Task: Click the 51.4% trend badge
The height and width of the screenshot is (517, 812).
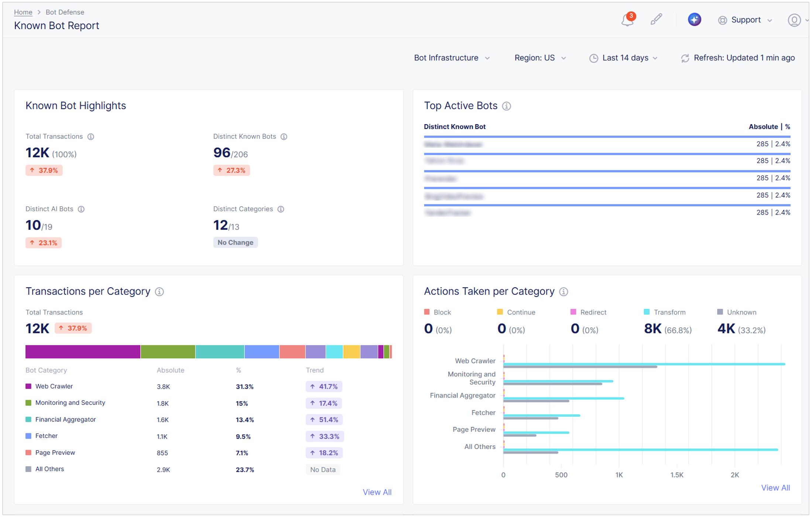Action: click(x=324, y=420)
